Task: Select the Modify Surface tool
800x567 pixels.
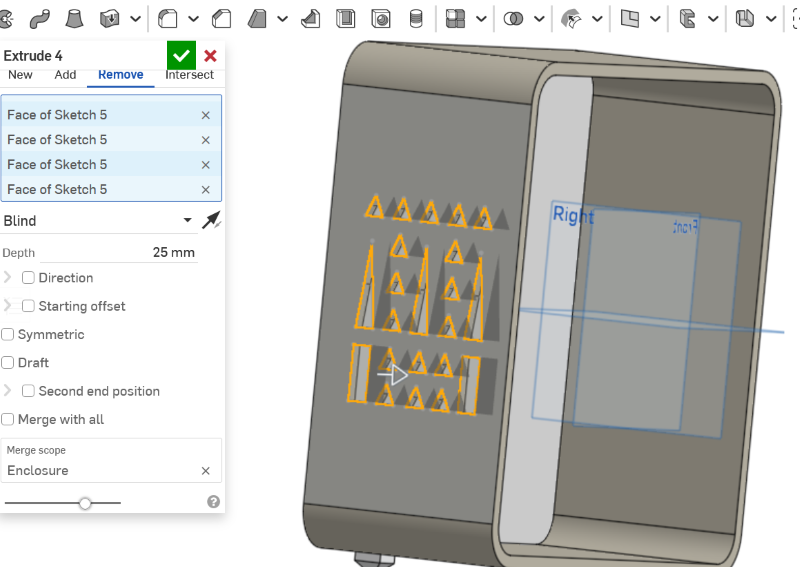Action: click(x=571, y=19)
